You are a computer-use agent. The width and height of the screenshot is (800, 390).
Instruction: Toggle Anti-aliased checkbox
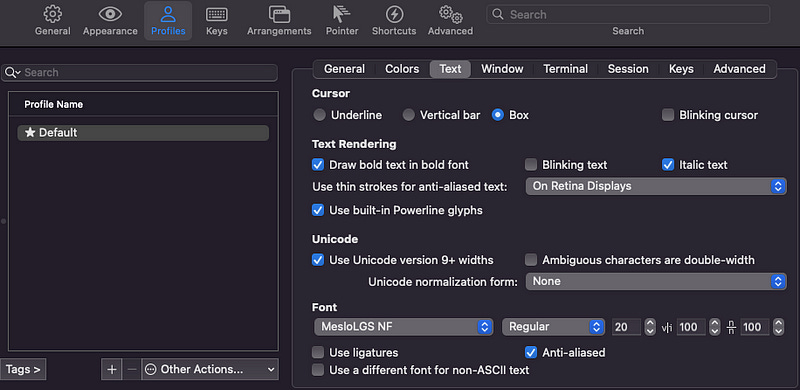(531, 352)
